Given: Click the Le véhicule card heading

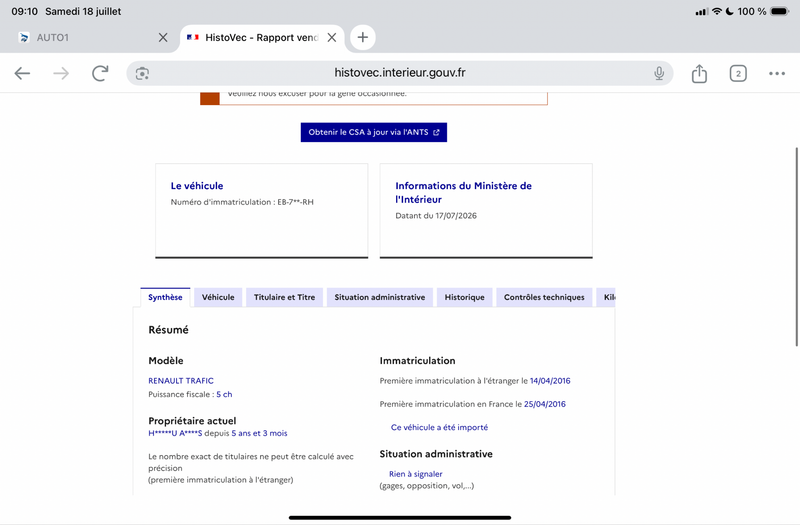Looking at the screenshot, I should (x=197, y=186).
